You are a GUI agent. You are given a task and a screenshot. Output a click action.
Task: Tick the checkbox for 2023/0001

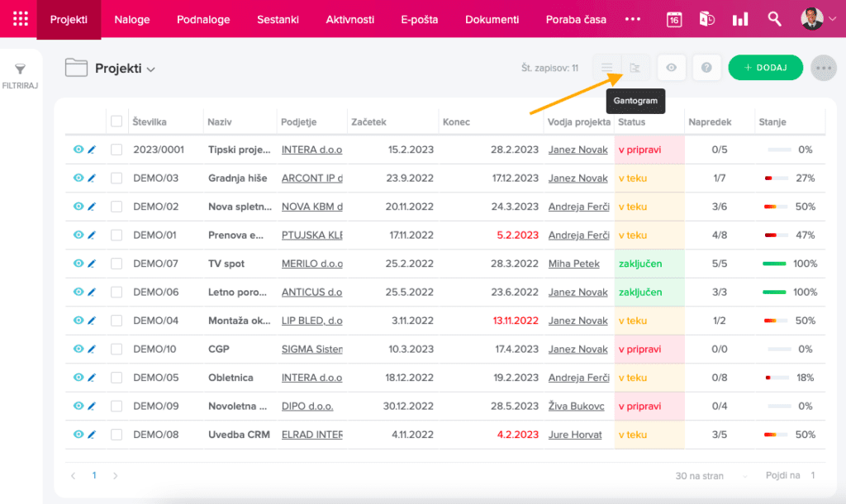tap(116, 150)
